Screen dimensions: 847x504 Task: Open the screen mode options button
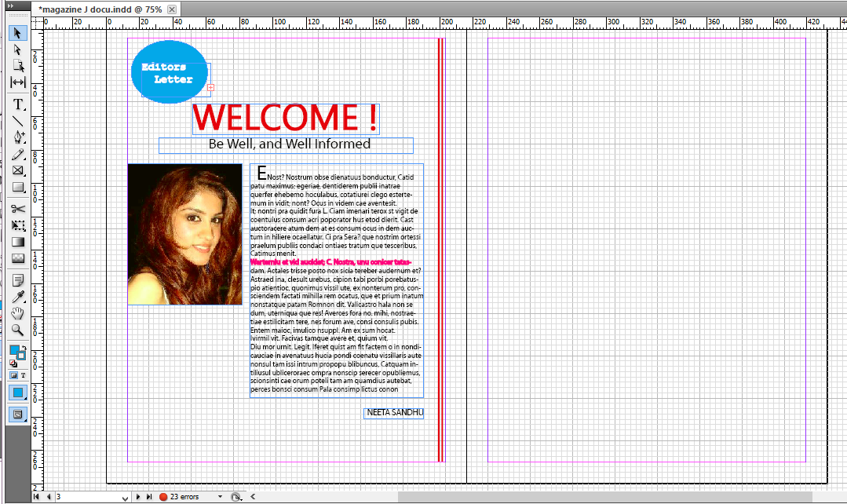click(17, 415)
